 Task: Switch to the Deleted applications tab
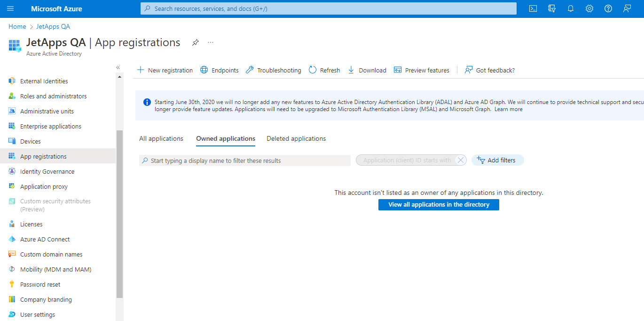tap(296, 139)
